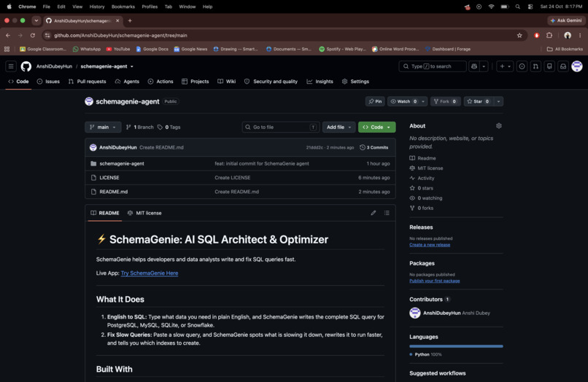Open the schemagenie-agent folder

[122, 164]
